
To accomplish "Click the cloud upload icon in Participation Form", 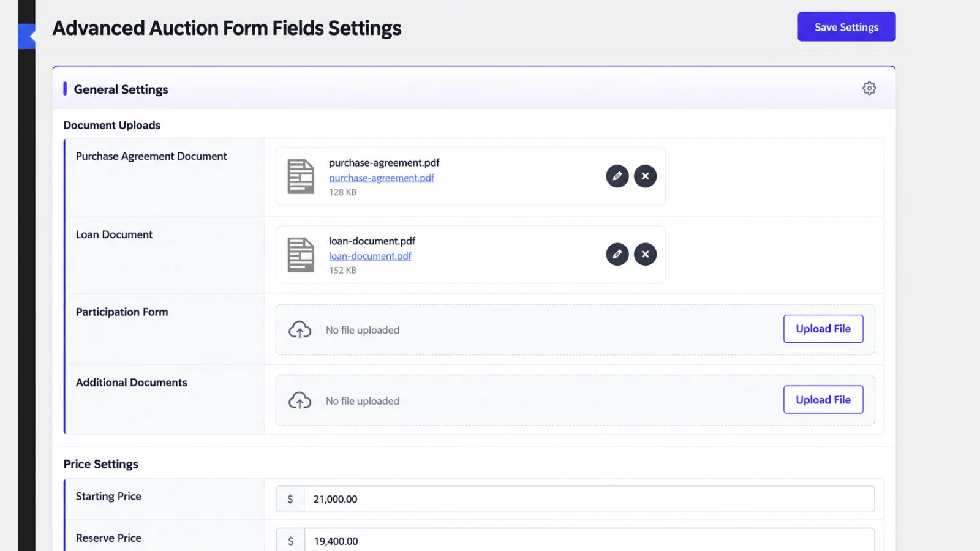I will 300,330.
